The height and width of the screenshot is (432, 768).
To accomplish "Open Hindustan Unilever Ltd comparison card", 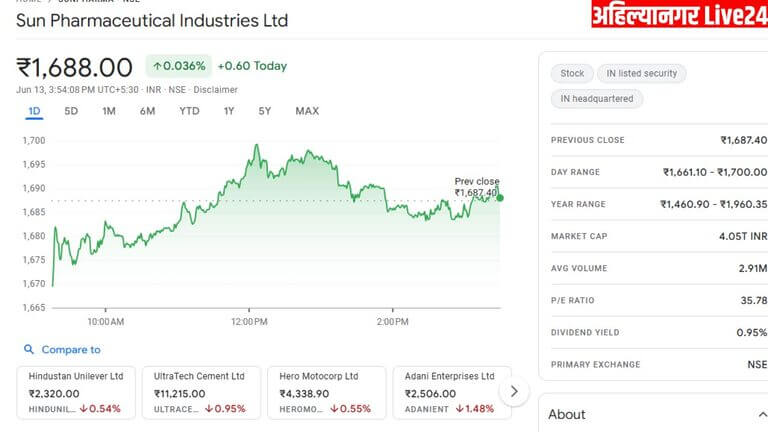I will pos(76,393).
